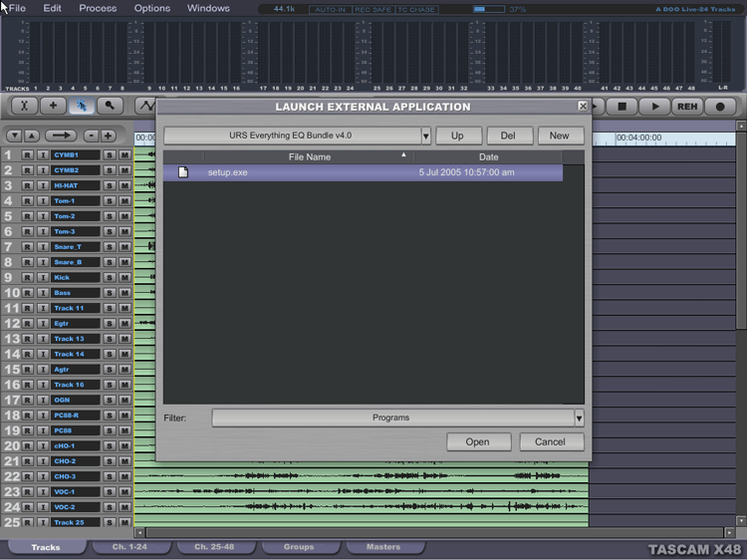747x560 pixels.
Task: Click the CHO-3 track waveform
Action: pyautogui.click(x=362, y=475)
